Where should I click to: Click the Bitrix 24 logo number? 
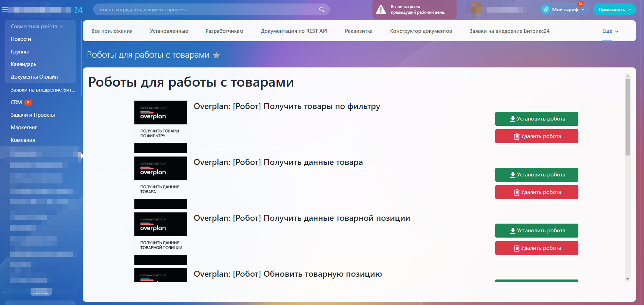(79, 10)
